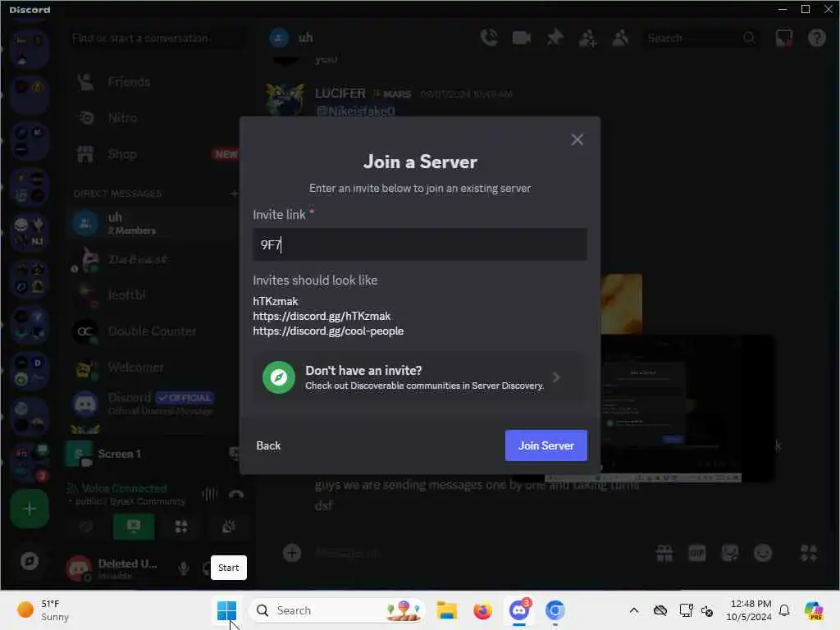Open File Explorer from the taskbar

pos(446,610)
